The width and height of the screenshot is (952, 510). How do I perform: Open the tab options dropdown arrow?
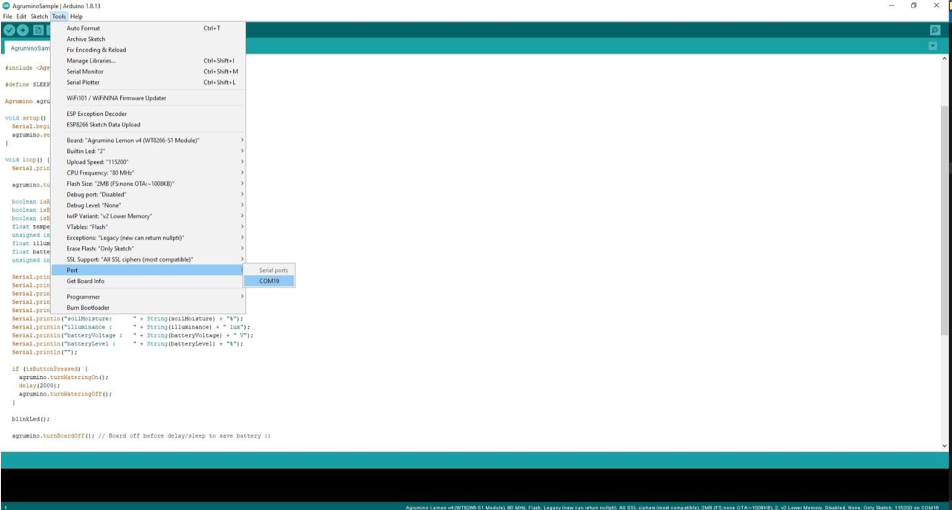click(x=932, y=46)
